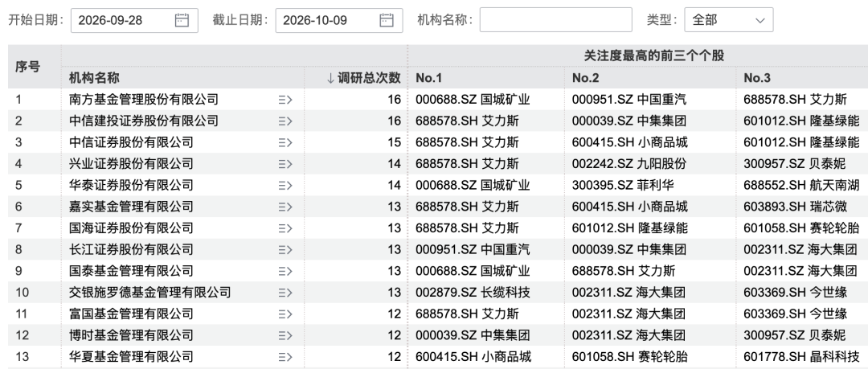Click 600415.SH 小商品城 in 华夏基金 row
This screenshot has height=369, width=868.
point(473,357)
